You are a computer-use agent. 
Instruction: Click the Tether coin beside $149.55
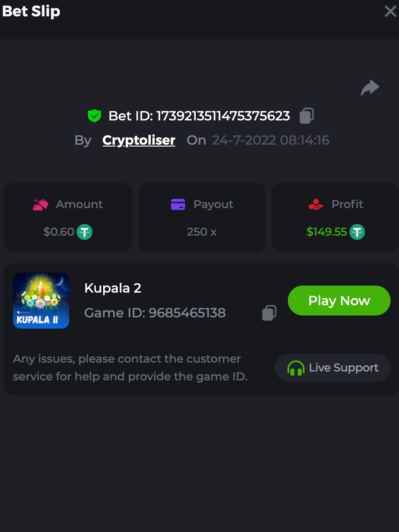(x=357, y=232)
